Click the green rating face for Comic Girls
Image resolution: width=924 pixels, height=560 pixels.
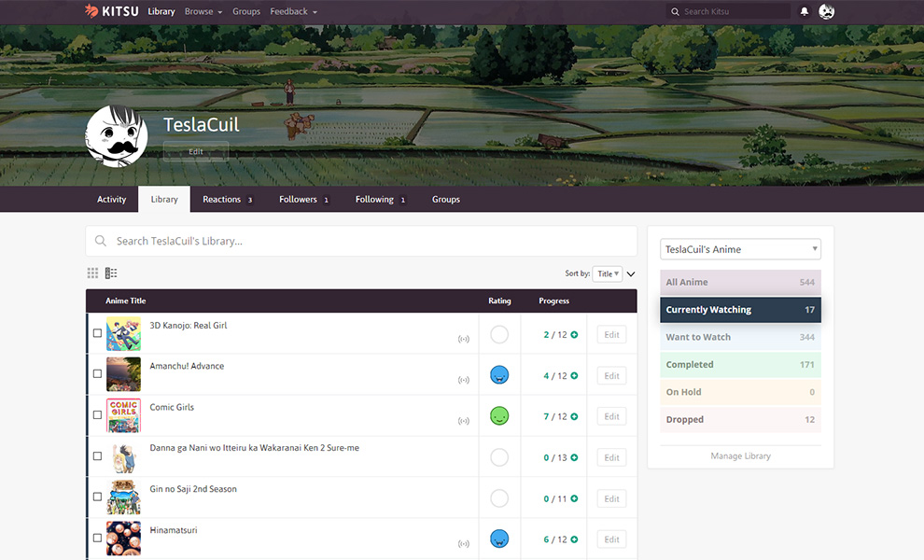point(499,416)
